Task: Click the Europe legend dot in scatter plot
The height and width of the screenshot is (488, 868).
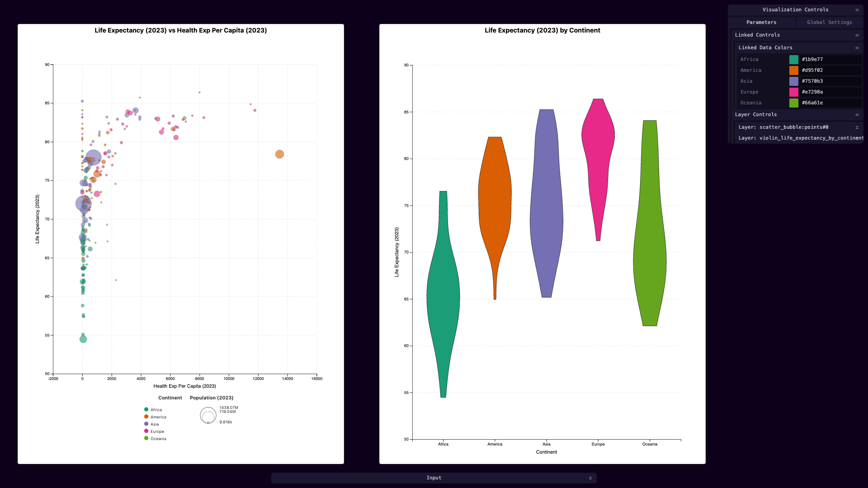Action: click(146, 431)
